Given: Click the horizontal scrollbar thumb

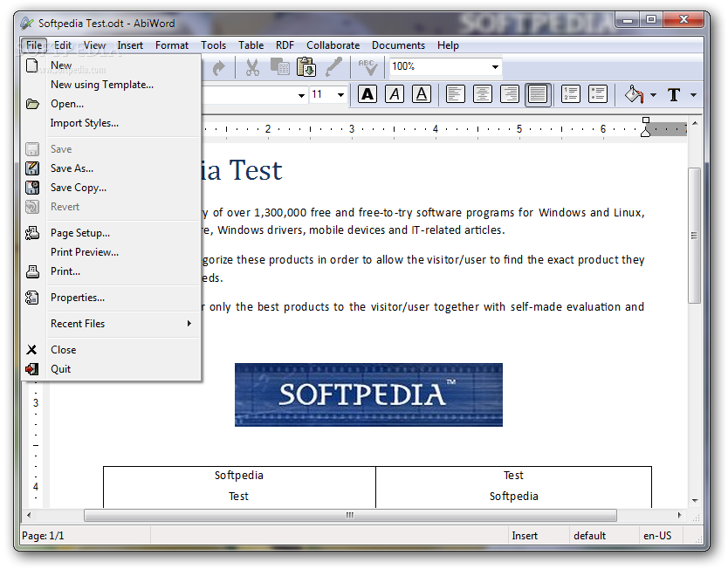Looking at the screenshot, I should [x=350, y=515].
